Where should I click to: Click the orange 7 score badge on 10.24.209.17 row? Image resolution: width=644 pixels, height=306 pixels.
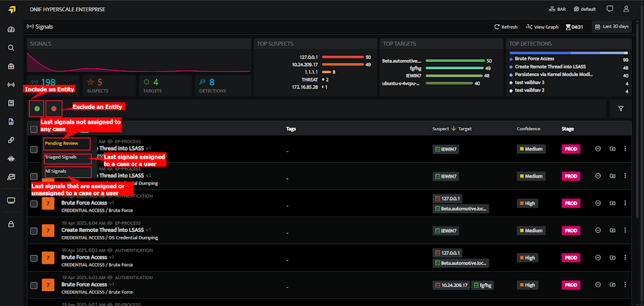[x=48, y=284]
